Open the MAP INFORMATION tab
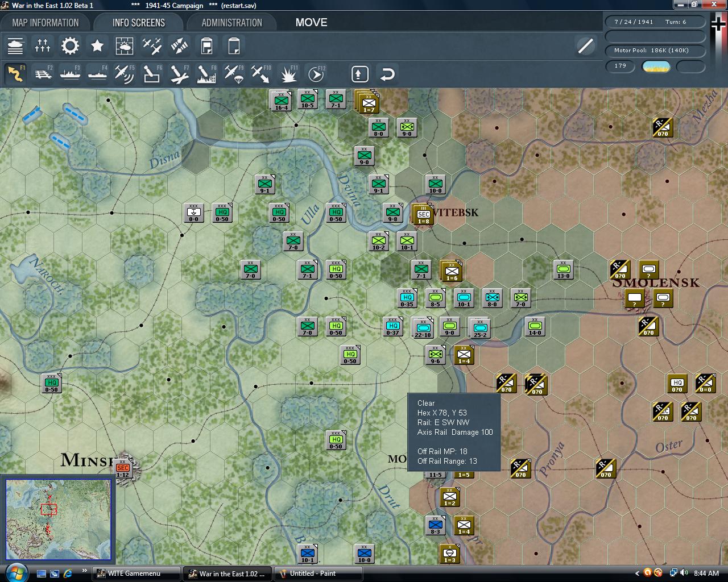Image resolution: width=728 pixels, height=582 pixels. [45, 23]
